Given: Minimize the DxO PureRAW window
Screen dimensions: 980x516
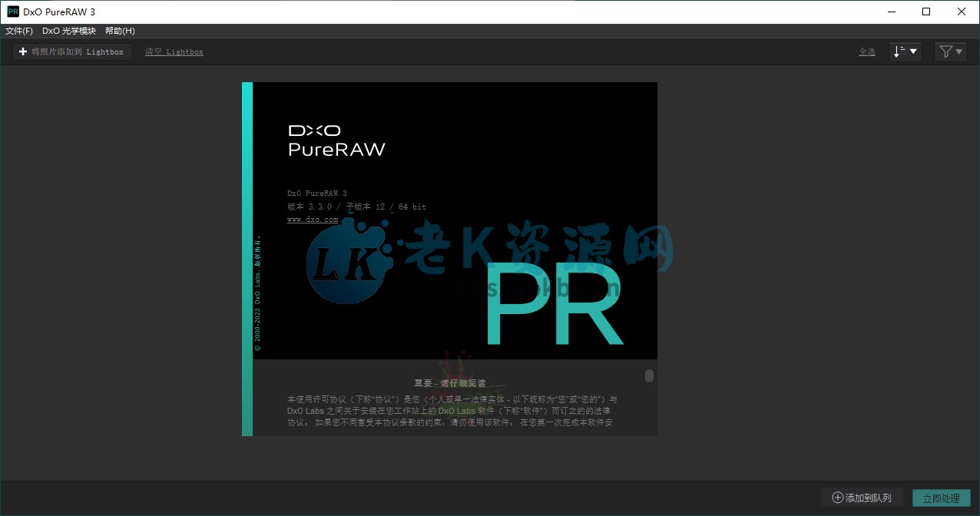Looking at the screenshot, I should [891, 12].
